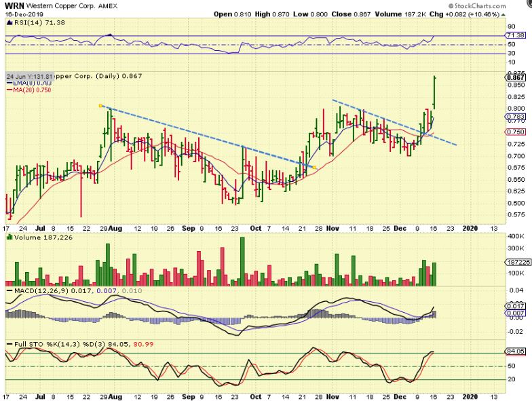Click the AMEX exchange label
532x401 pixels.
click(x=107, y=6)
